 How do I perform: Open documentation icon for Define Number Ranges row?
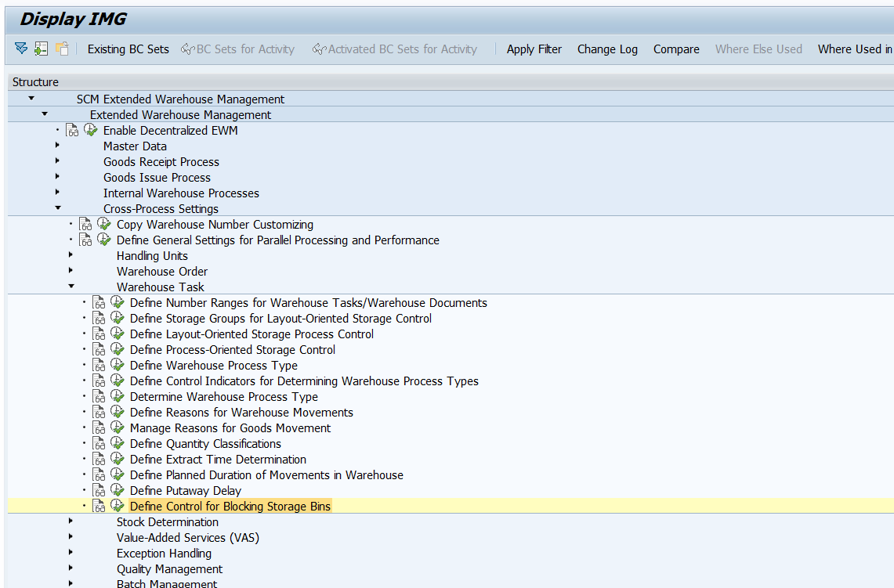pos(99,302)
